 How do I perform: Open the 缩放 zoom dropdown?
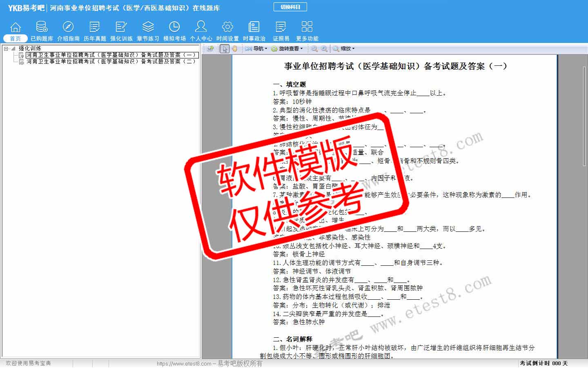coord(344,49)
